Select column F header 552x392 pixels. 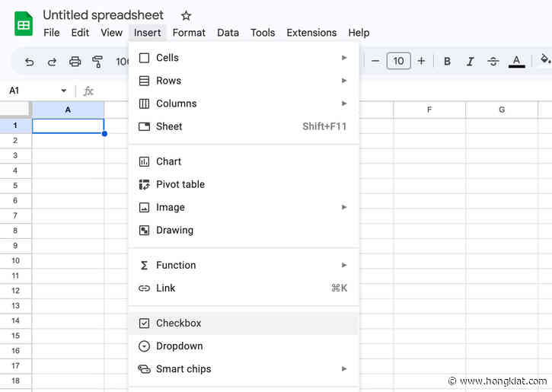tap(429, 110)
